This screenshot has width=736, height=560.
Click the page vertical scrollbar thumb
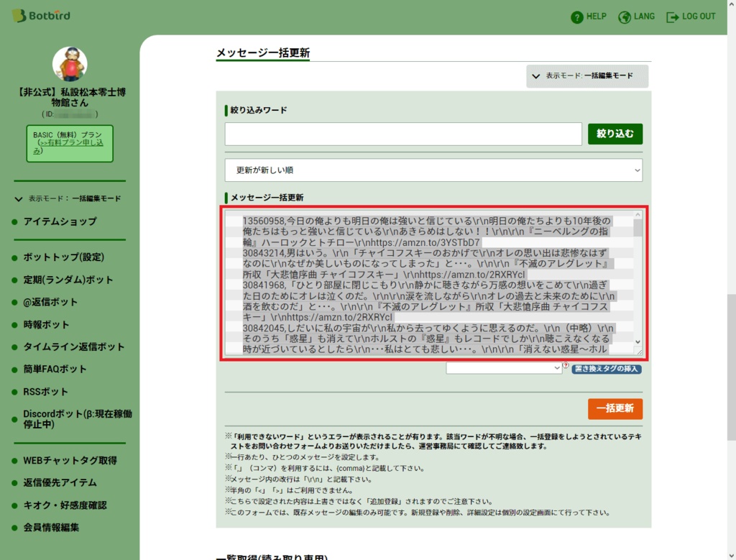[731, 367]
